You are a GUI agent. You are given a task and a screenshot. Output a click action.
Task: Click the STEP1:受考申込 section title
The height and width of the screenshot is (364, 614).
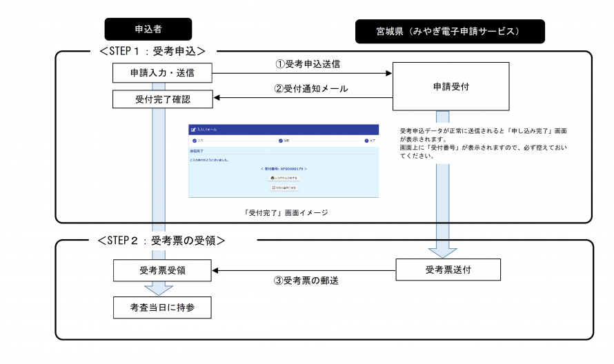click(152, 51)
